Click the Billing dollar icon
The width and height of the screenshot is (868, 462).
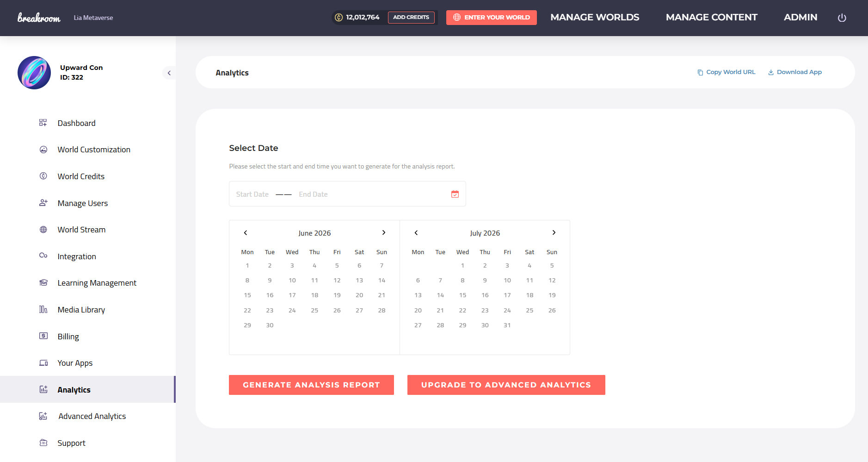pyautogui.click(x=43, y=336)
